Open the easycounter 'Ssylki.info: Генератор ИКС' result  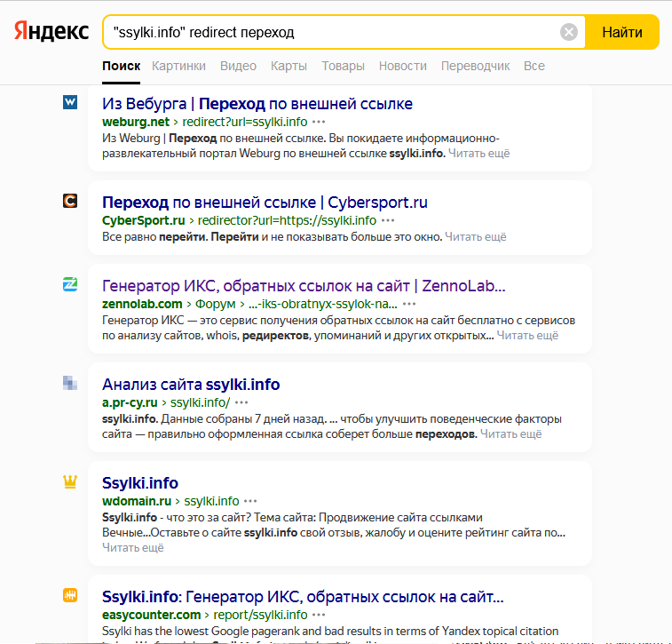[303, 597]
